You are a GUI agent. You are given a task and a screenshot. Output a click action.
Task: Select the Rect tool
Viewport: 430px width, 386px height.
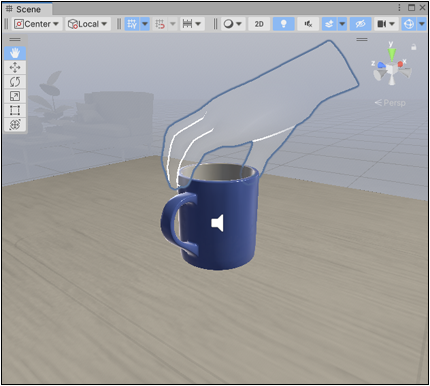[x=15, y=110]
